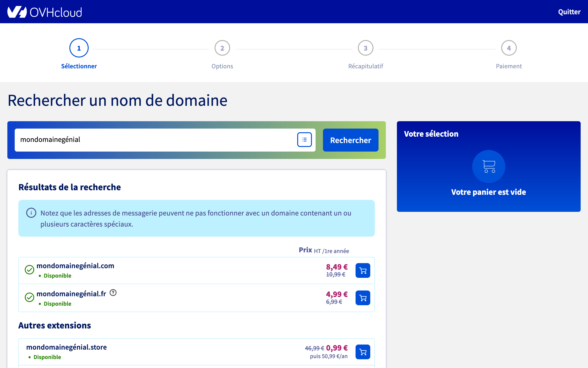Click Disponible status under .com domain

57,276
